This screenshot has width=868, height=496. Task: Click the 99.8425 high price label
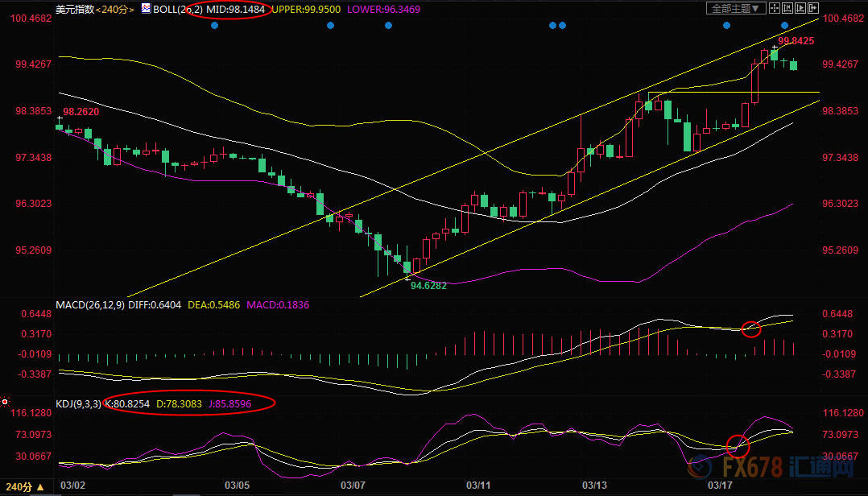[x=796, y=40]
